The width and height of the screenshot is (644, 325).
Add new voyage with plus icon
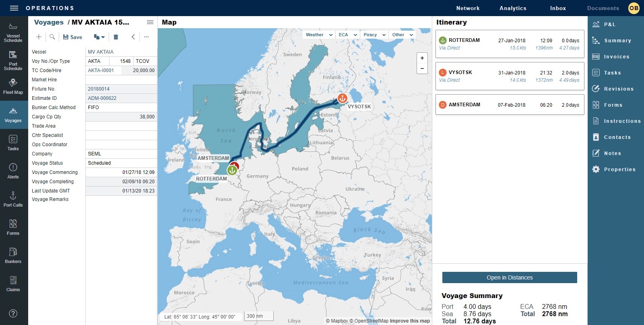tap(39, 37)
